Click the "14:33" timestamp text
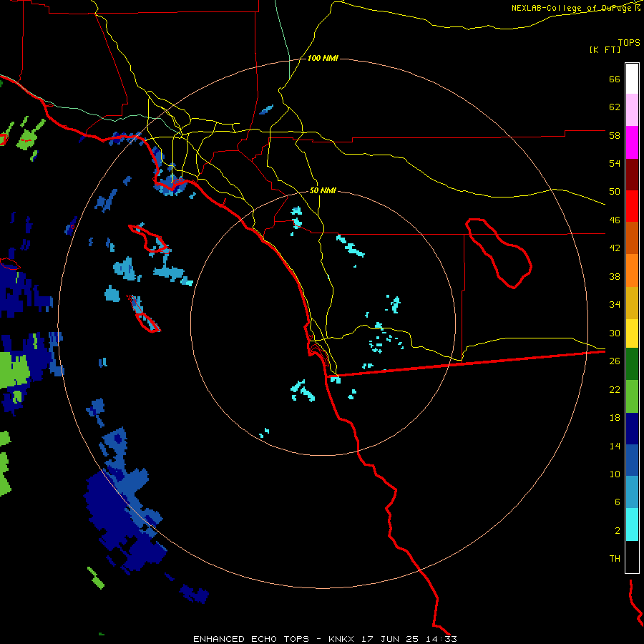This screenshot has width=644, height=644. [x=441, y=639]
